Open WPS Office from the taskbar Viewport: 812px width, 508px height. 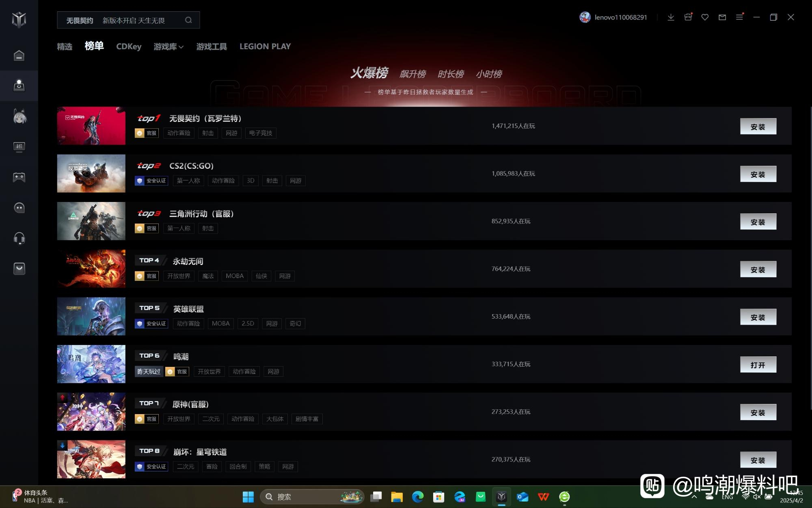pos(543,497)
